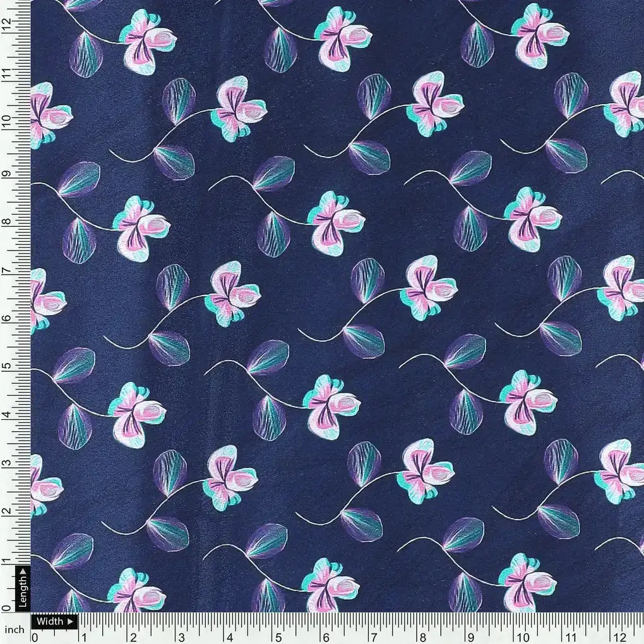This screenshot has width=644, height=644.
Task: Pick the 9 mark on the length ruler
Action: (6, 174)
